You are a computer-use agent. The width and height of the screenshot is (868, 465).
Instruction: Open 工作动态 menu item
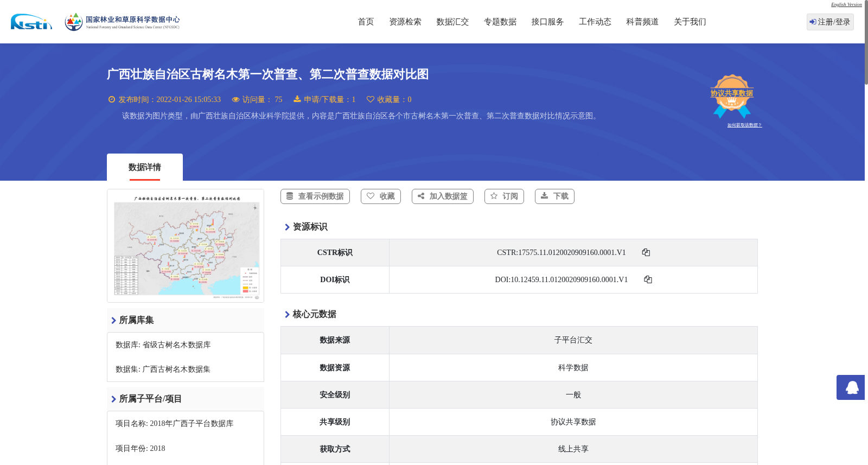595,22
